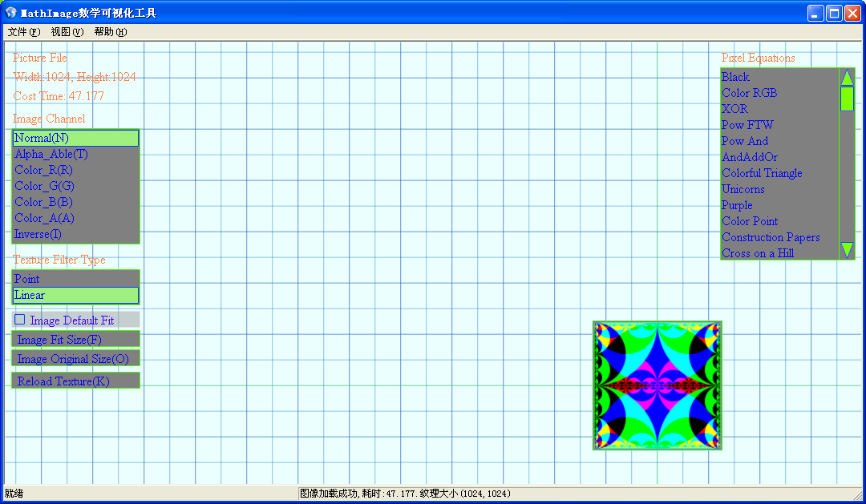Click the Reload Texture(K) button
Viewport: 866px width, 504px height.
point(75,381)
